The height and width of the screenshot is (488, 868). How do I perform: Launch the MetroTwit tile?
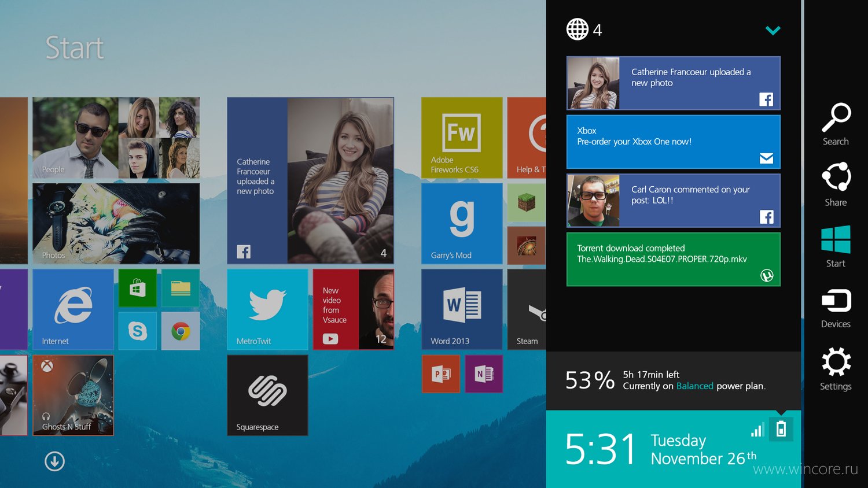[267, 309]
